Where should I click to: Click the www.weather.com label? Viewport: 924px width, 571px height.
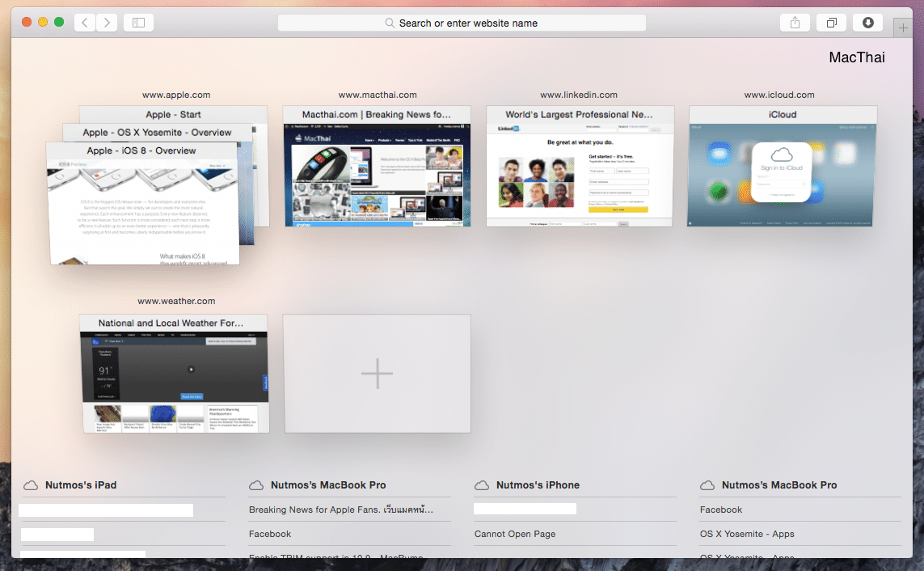(x=176, y=301)
